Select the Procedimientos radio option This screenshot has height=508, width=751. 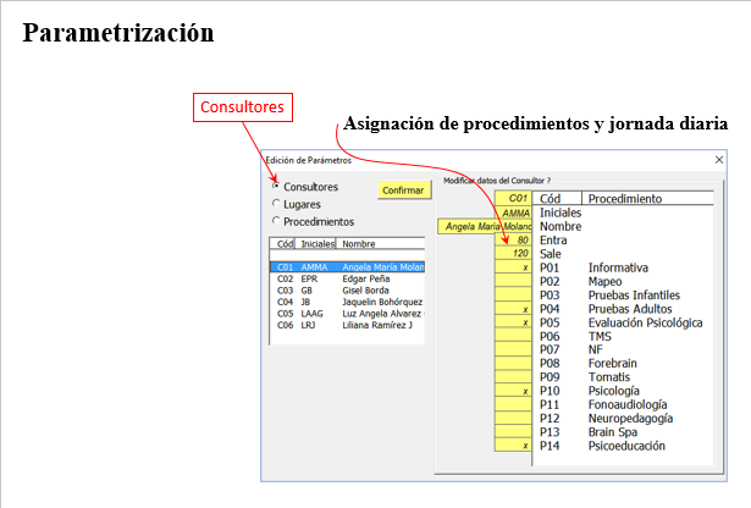(313, 222)
